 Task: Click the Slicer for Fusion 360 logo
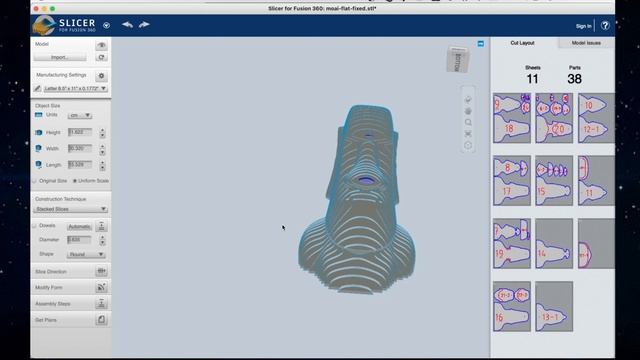(64, 25)
